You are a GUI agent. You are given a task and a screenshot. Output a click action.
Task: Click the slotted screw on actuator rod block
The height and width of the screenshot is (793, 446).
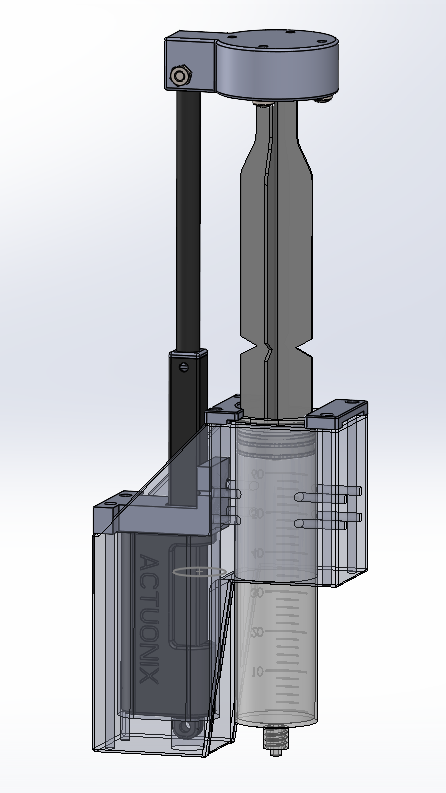pyautogui.click(x=184, y=367)
